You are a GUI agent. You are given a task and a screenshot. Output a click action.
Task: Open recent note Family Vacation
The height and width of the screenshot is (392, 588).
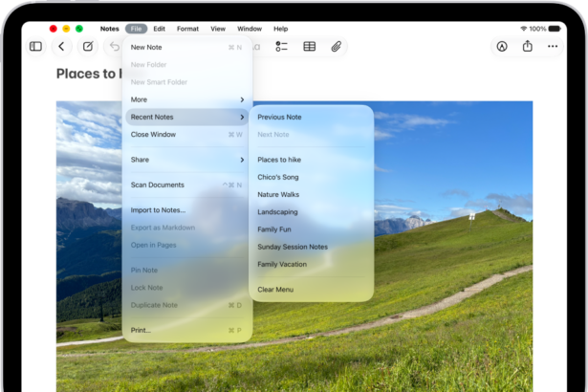pyautogui.click(x=311, y=264)
